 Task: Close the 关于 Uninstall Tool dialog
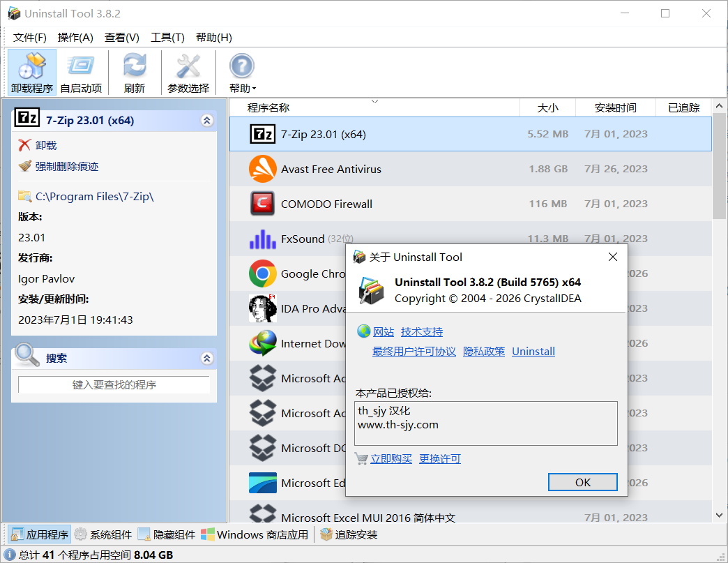tap(613, 257)
